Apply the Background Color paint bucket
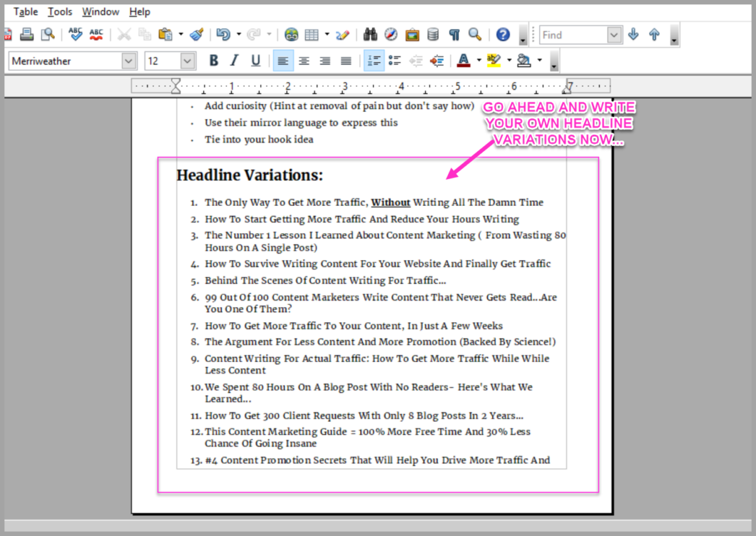The image size is (756, 536). click(524, 61)
